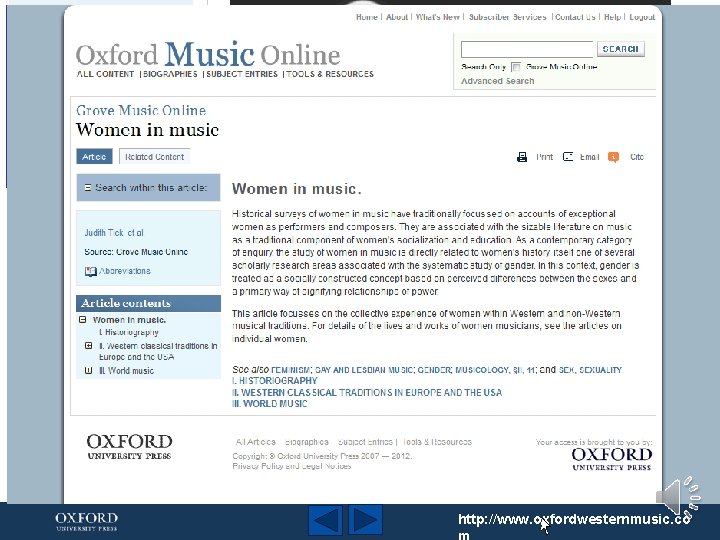The width and height of the screenshot is (720, 540).
Task: Select I. Historiography in article contents
Action: coord(129,332)
